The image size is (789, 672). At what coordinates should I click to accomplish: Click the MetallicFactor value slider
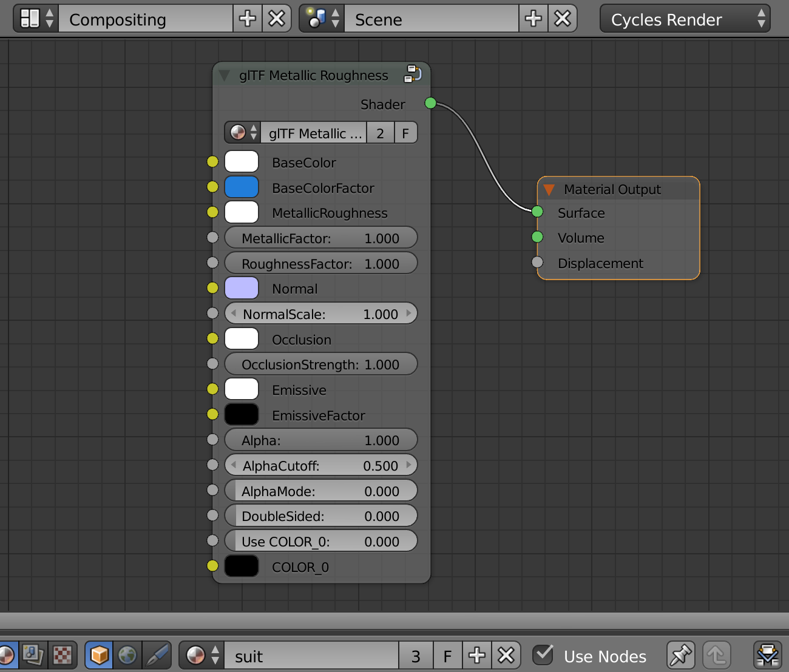click(321, 238)
